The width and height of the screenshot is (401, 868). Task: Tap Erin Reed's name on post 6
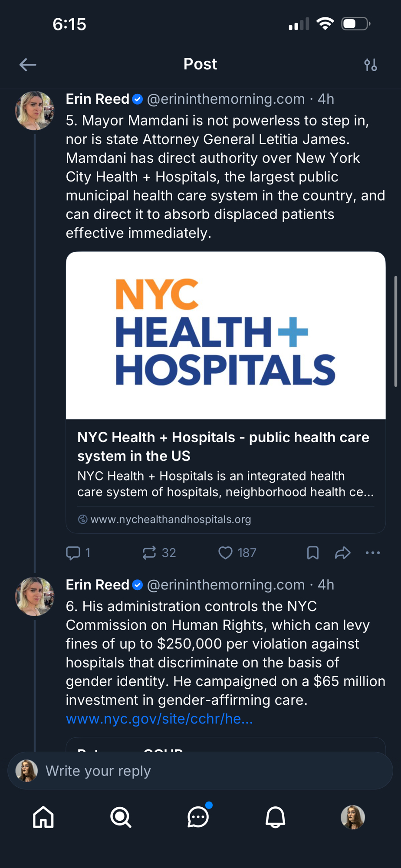coord(98,585)
